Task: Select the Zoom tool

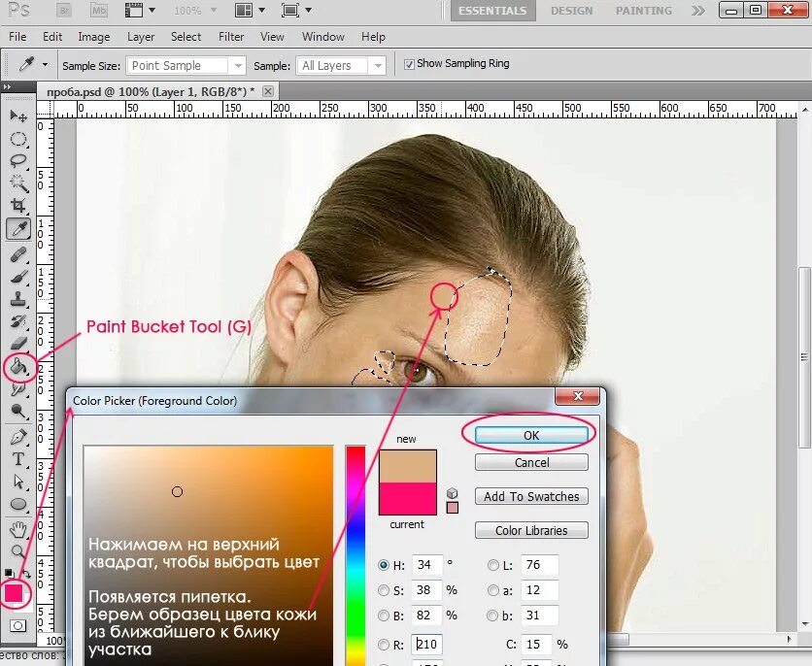Action: click(x=18, y=551)
